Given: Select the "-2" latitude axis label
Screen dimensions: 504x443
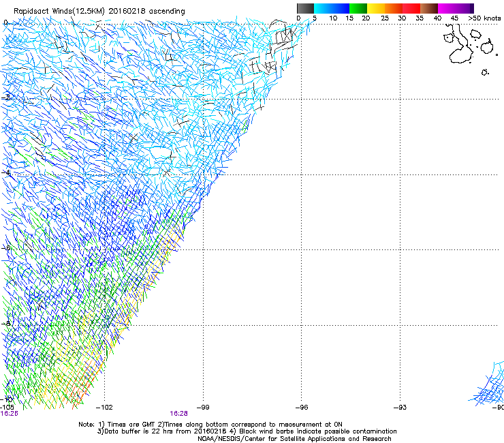Looking at the screenshot, I should click(6, 97).
